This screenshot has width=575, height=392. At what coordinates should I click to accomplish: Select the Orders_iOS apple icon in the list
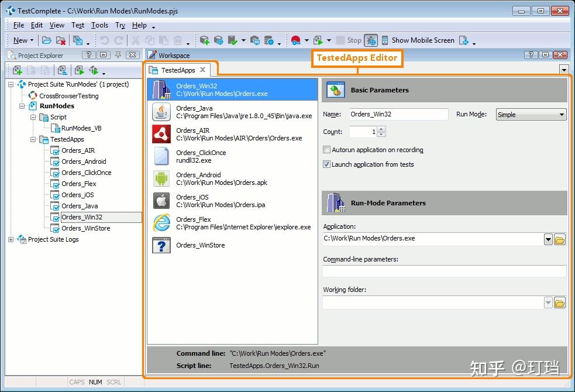tap(161, 201)
